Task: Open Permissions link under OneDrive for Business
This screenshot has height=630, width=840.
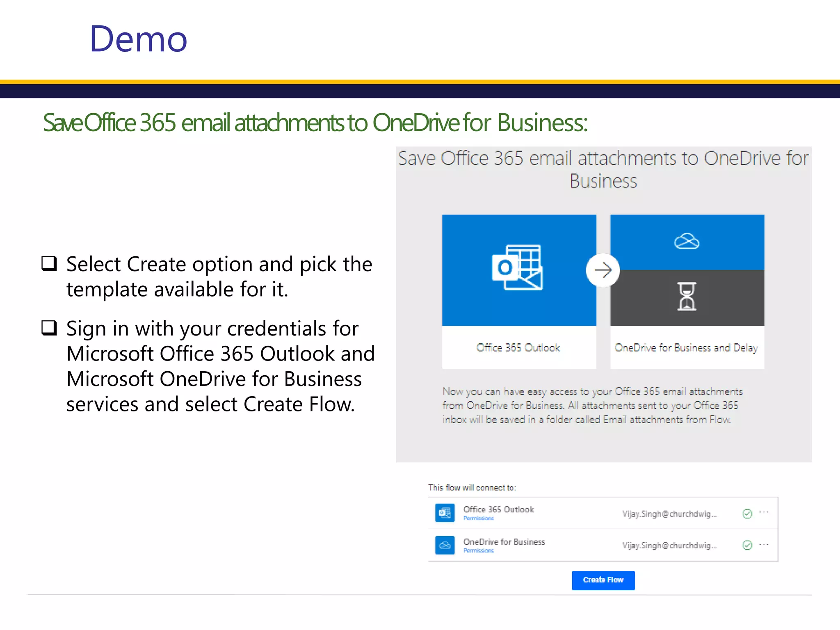Action: coord(478,550)
